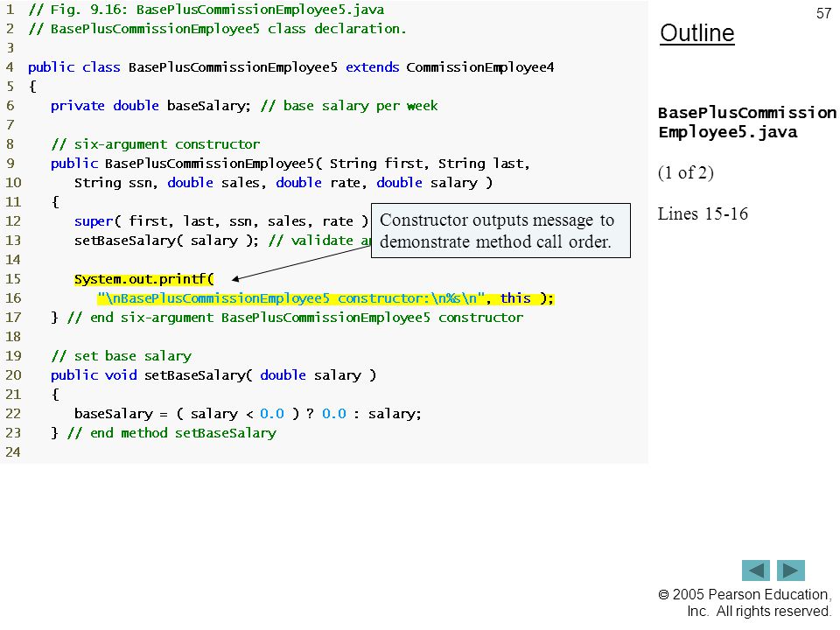Select the "// base salary per week" comment

pos(349,106)
